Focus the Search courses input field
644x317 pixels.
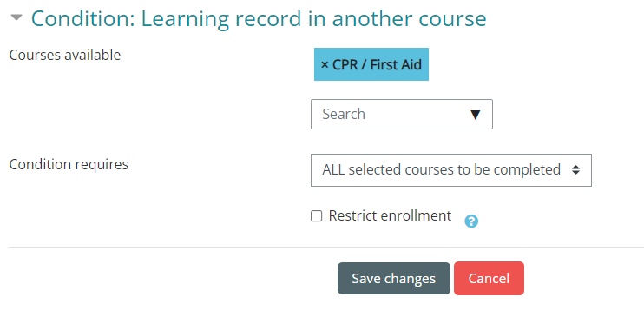[391, 114]
